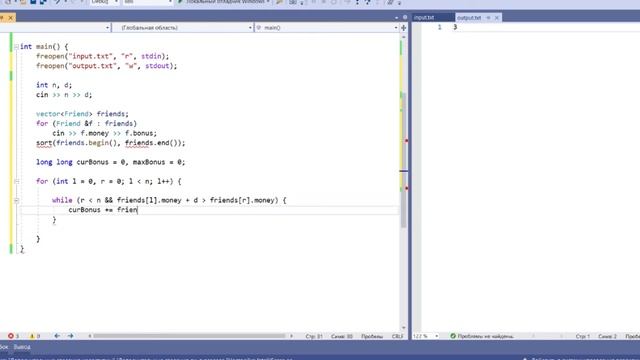
Task: Click the scroll-down arrow of editor scrollbar
Action: coord(404,327)
